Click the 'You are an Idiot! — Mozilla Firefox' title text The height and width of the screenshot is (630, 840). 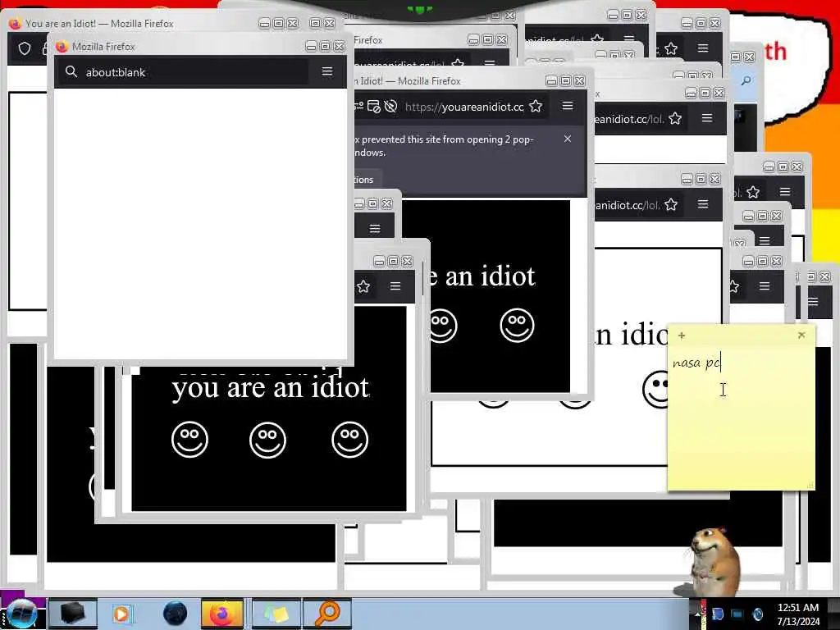[x=99, y=24]
